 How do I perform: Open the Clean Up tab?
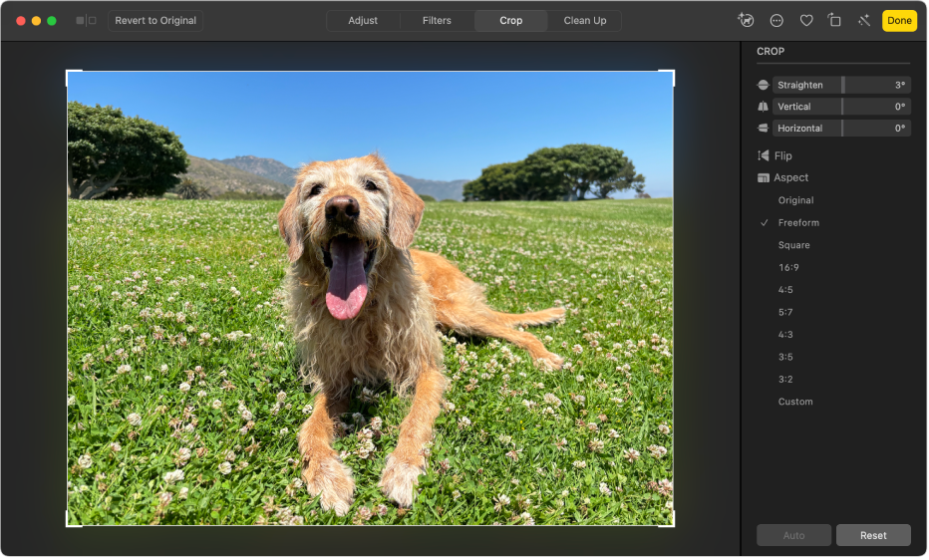pos(584,20)
